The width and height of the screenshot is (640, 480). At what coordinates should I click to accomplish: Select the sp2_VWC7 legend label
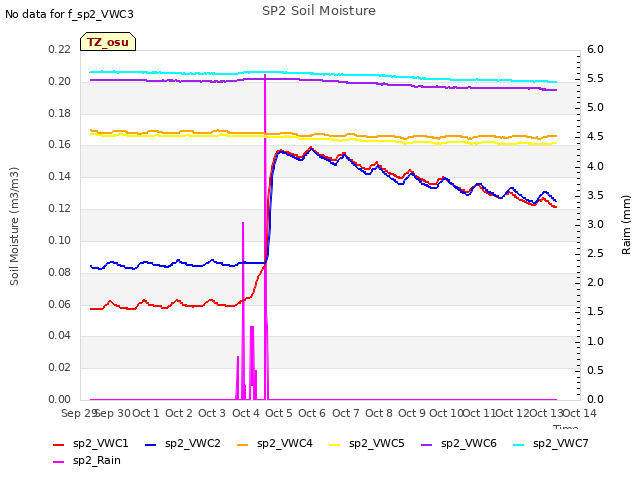[x=560, y=444]
